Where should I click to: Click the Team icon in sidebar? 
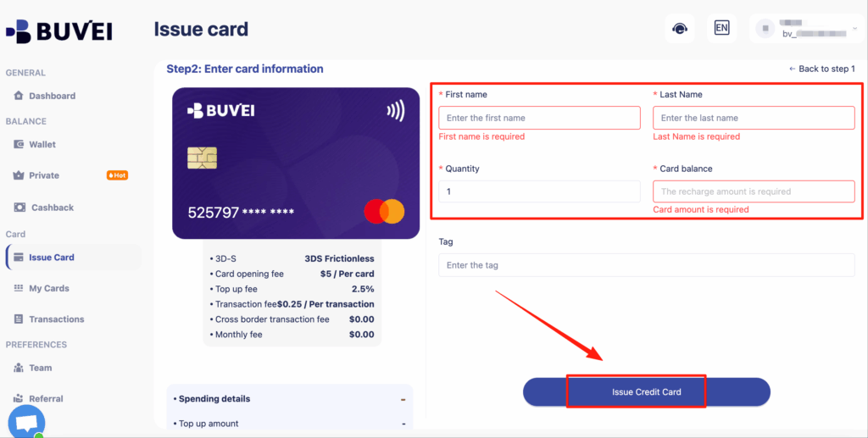19,368
